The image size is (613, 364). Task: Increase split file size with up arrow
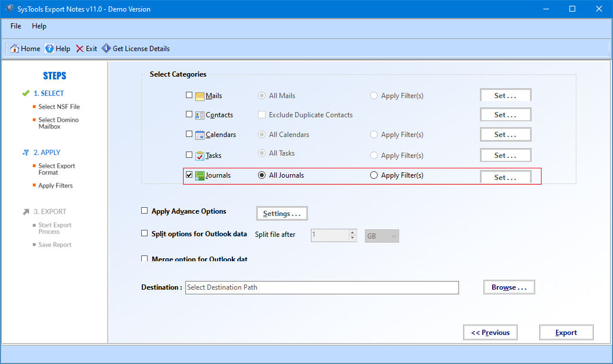pos(353,232)
